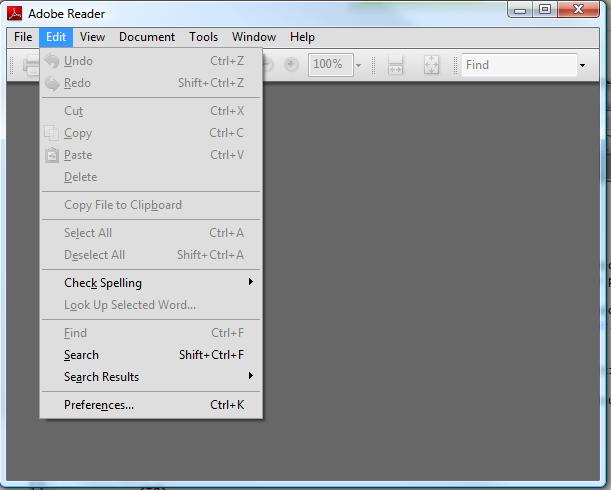611x490 pixels.
Task: Open the Tools menu
Action: pyautogui.click(x=203, y=37)
